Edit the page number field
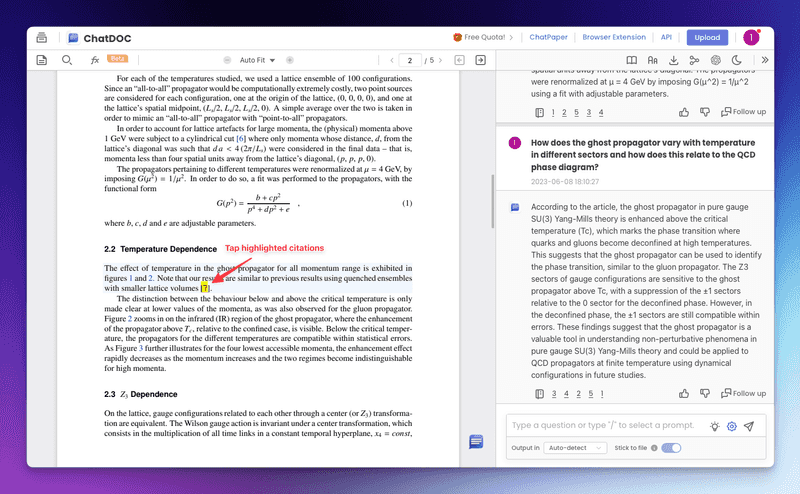The width and height of the screenshot is (800, 494). coord(410,60)
